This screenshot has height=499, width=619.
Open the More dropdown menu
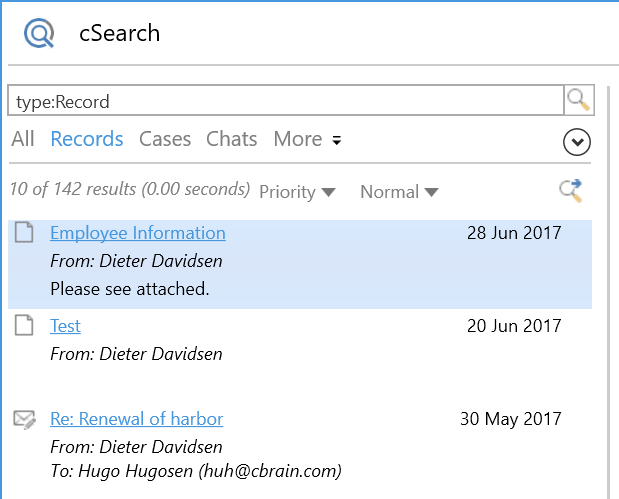307,140
